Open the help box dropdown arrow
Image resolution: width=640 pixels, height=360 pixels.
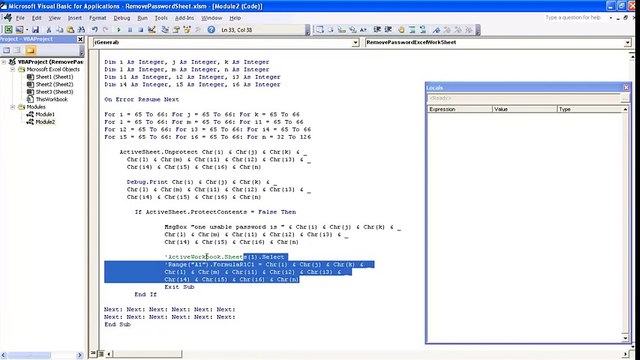pos(611,18)
